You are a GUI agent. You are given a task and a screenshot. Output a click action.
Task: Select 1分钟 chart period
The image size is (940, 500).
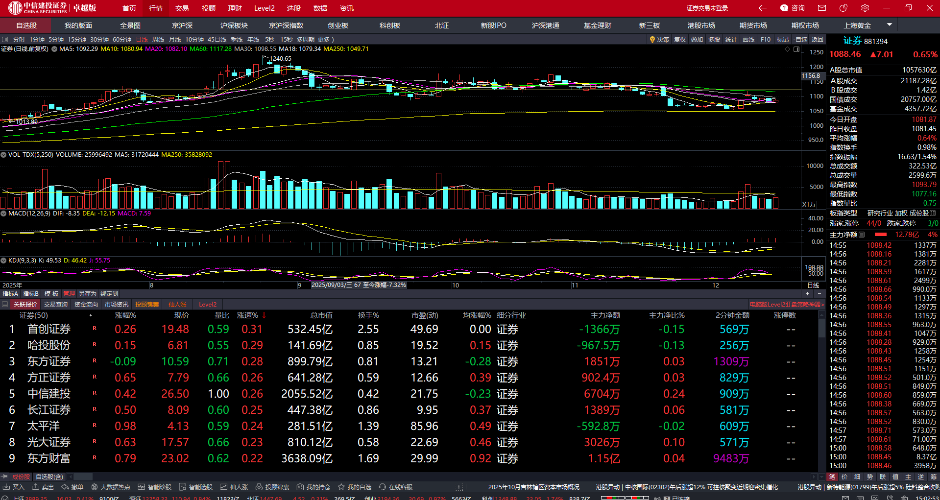[37, 40]
